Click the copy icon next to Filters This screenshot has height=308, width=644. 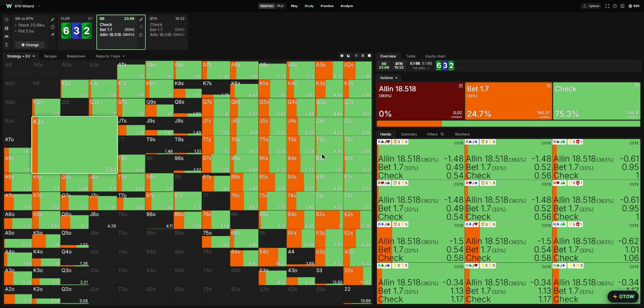click(x=442, y=134)
